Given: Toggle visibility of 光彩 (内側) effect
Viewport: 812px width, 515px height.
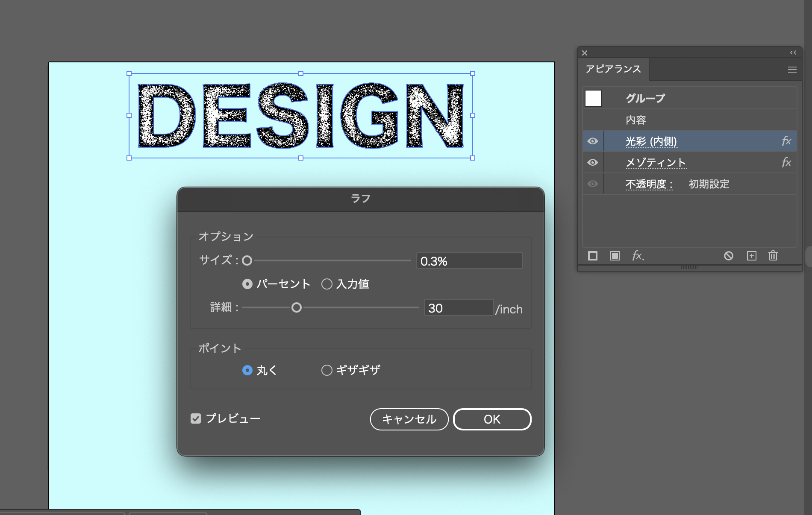Looking at the screenshot, I should (x=593, y=141).
